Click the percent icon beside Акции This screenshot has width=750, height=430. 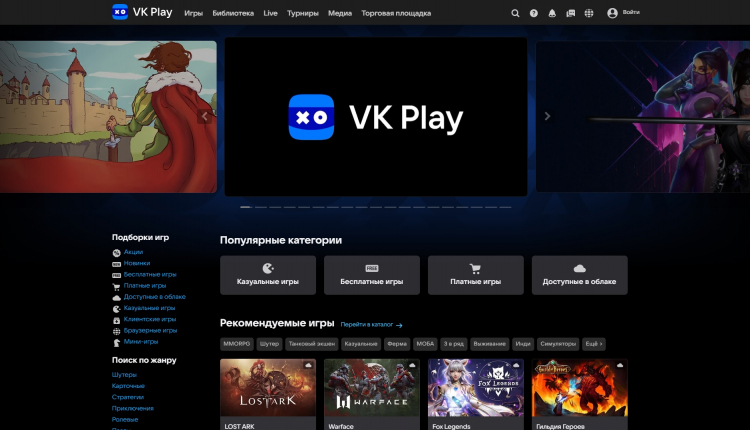pos(117,253)
